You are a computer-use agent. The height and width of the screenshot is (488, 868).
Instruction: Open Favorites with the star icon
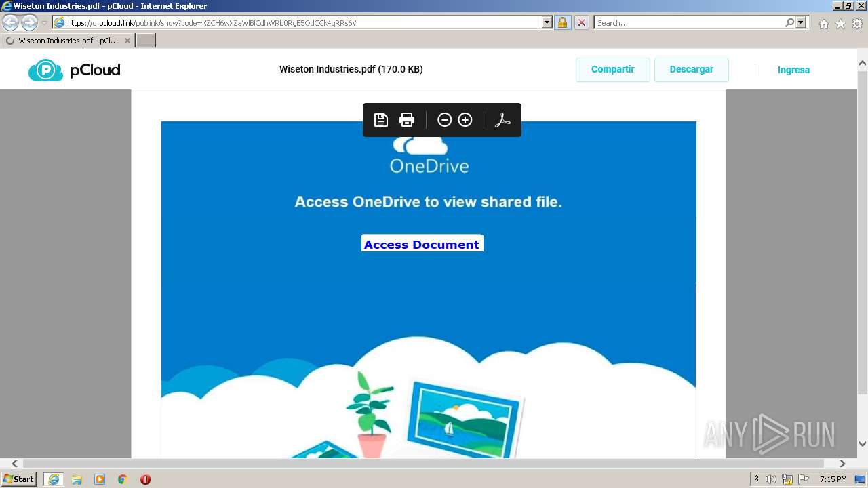click(840, 24)
